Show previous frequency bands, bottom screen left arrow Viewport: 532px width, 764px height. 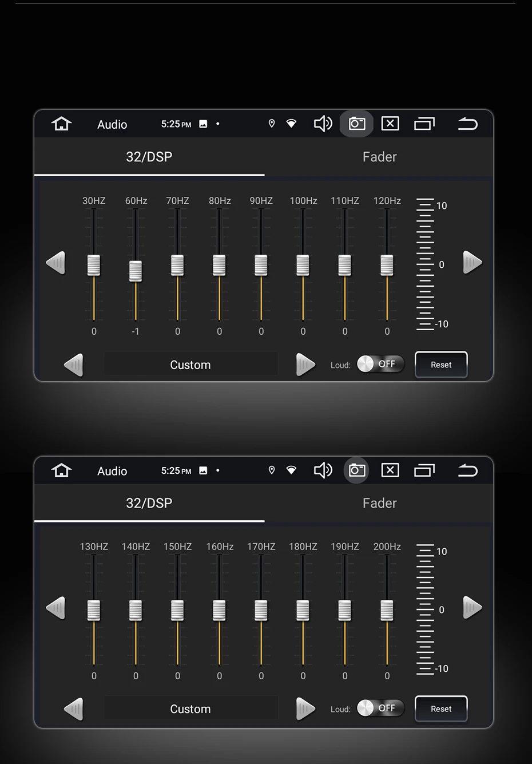tap(56, 608)
